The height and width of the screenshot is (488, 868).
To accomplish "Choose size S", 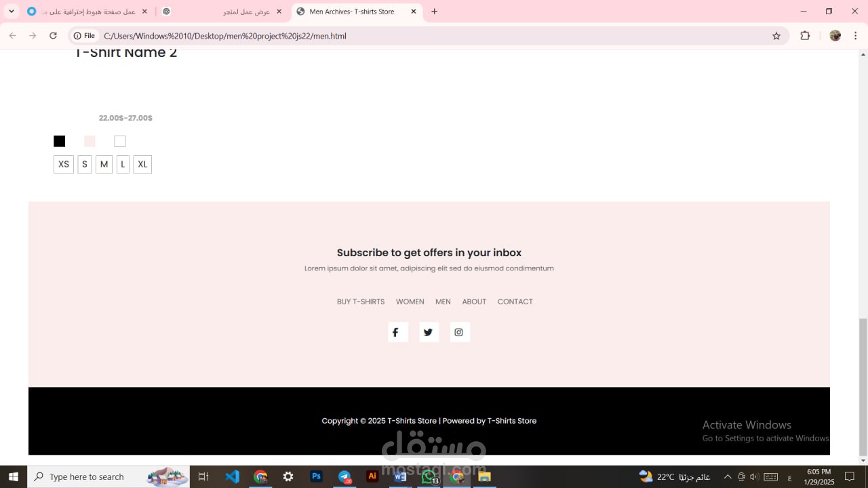I will coord(85,164).
